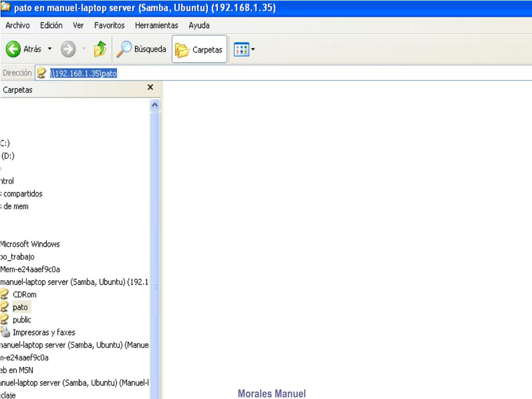The height and width of the screenshot is (399, 532).
Task: Open the Favoritos menu
Action: pos(109,25)
